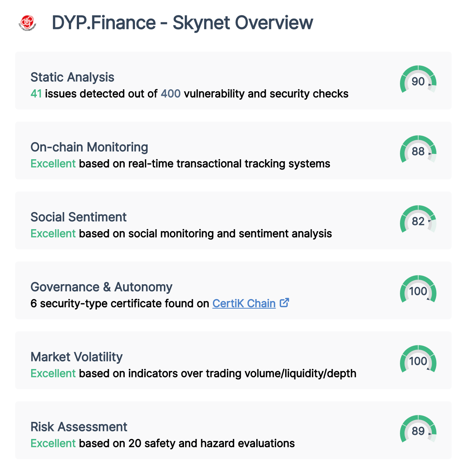Click the Excellent label under On-chain Monitoring
476x469 pixels.
click(x=53, y=163)
